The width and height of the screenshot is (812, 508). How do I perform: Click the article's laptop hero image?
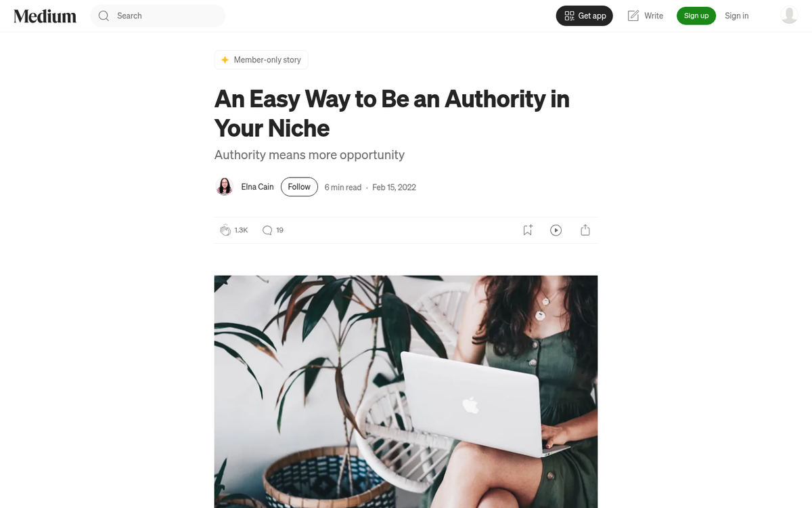pyautogui.click(x=406, y=391)
